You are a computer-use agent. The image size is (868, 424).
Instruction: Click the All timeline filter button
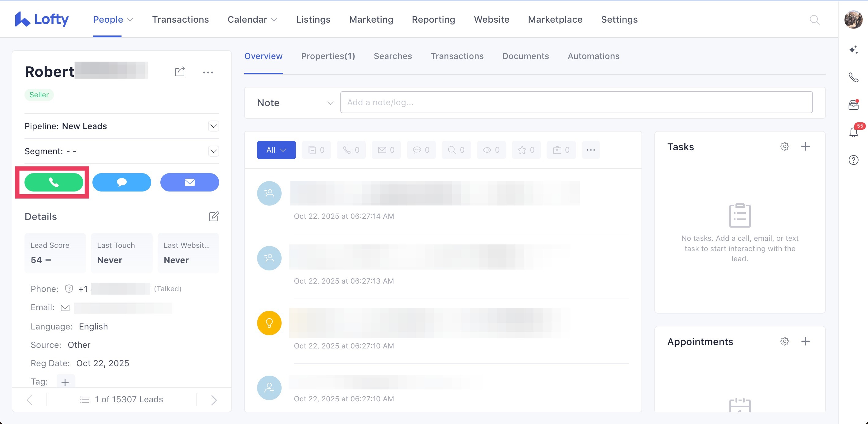276,150
